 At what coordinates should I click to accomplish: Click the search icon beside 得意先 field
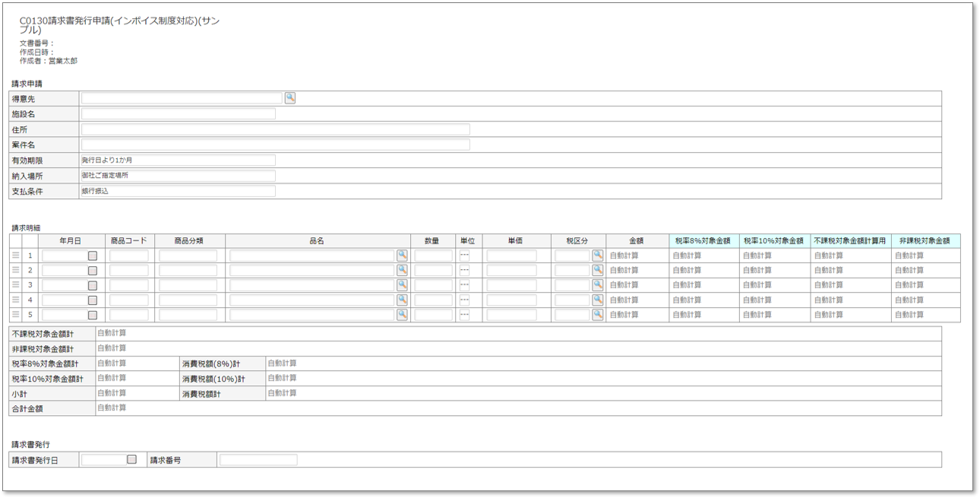[x=290, y=98]
